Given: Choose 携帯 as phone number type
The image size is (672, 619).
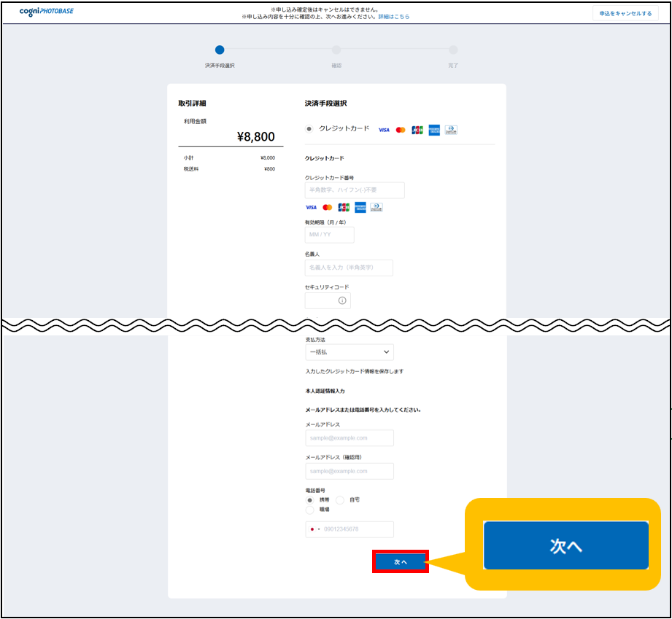Looking at the screenshot, I should tap(310, 500).
